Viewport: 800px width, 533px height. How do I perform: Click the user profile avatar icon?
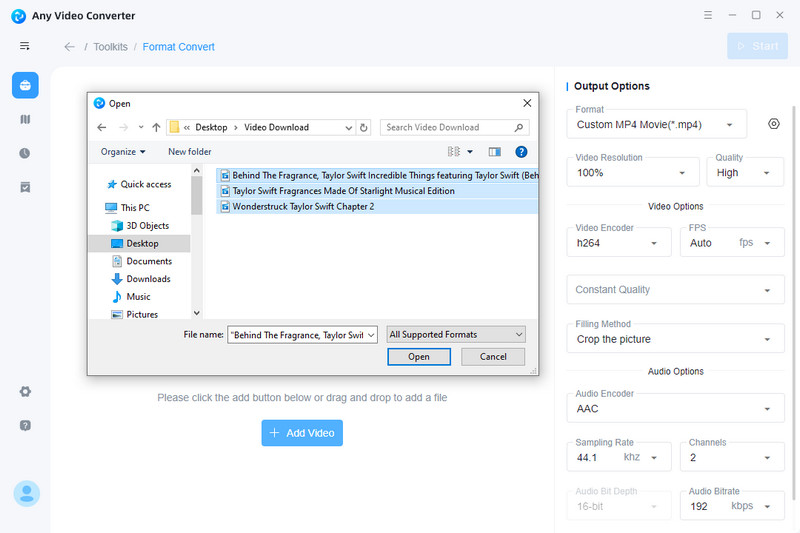tap(26, 493)
